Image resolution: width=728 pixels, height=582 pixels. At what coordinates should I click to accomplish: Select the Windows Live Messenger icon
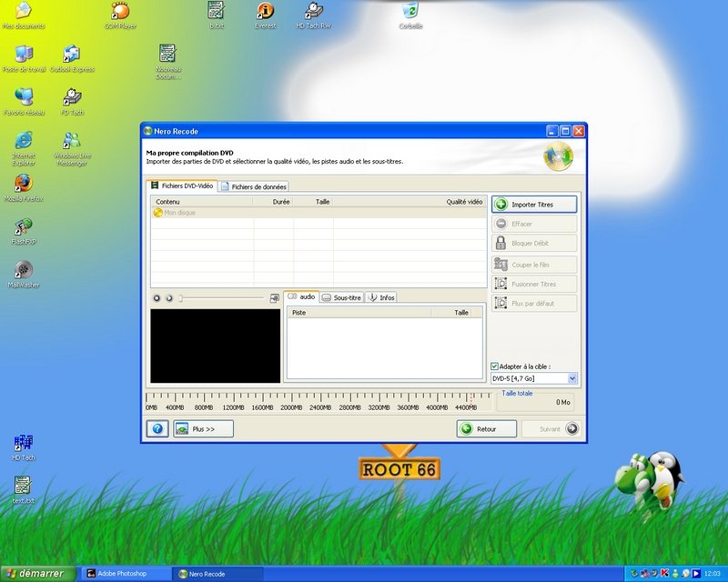72,148
